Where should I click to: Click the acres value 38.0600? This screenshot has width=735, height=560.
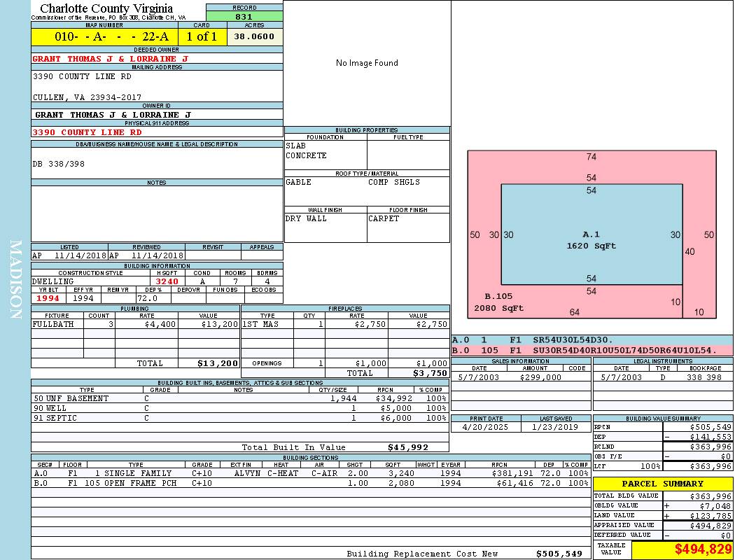254,37
